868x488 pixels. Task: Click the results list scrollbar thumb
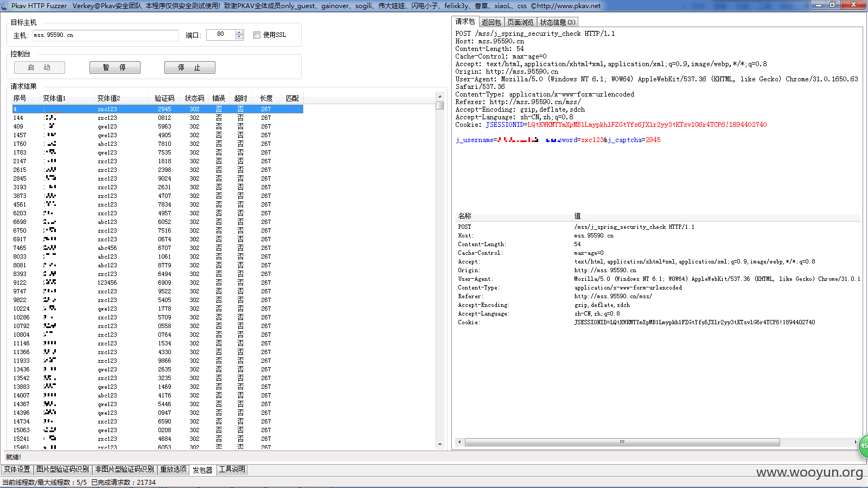coord(440,106)
